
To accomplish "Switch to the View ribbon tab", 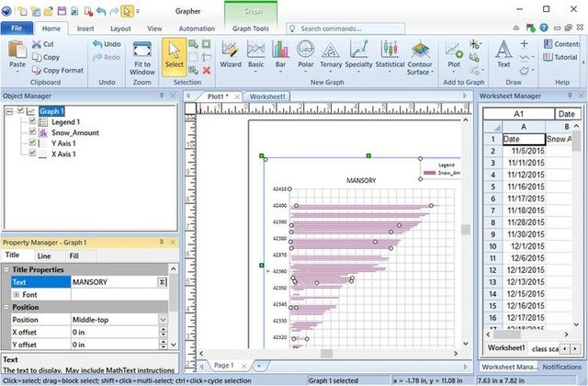I will click(x=154, y=28).
